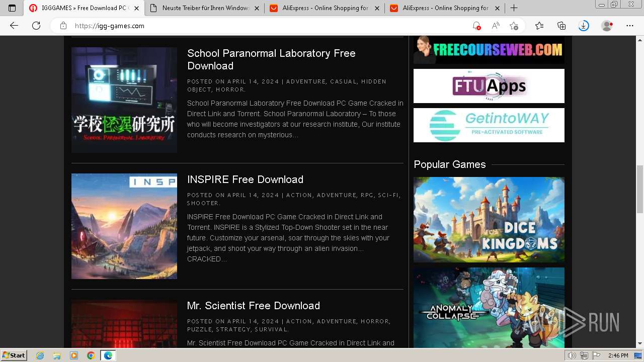
Task: Switch to Neuste Treiber für Ihren Windows tab
Action: point(204,8)
